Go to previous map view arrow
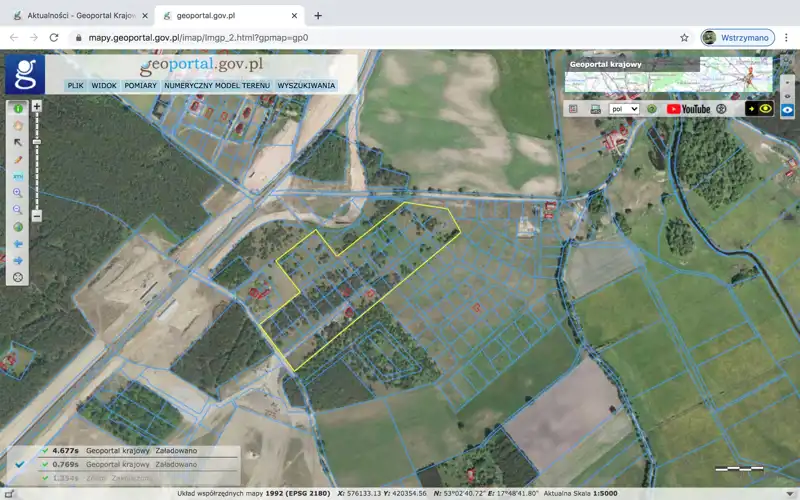 click(x=17, y=243)
